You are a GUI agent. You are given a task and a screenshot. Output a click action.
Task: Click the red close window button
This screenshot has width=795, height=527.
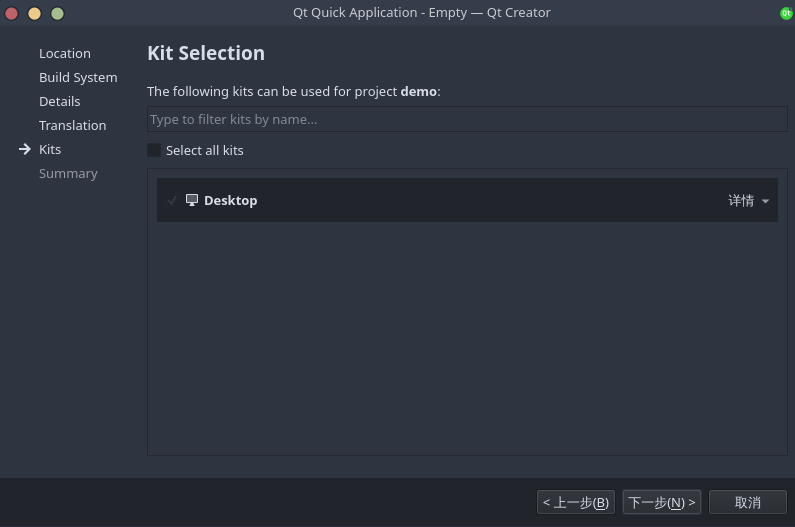click(12, 13)
